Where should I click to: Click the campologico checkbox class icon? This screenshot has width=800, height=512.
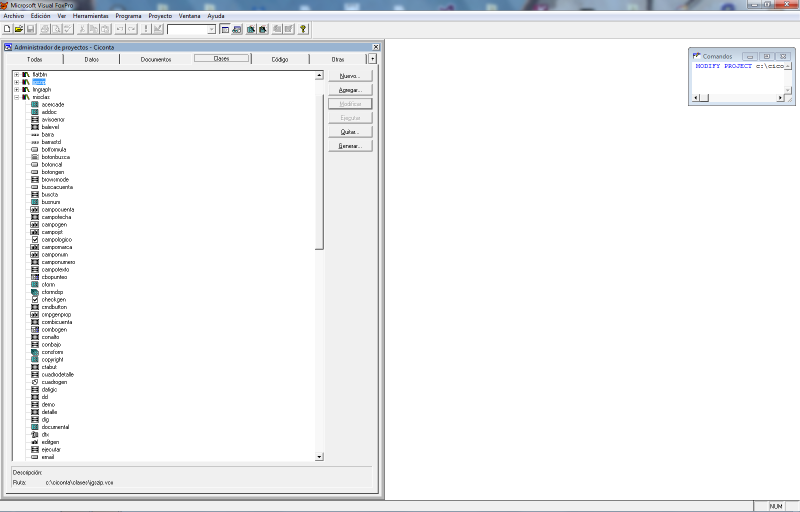[35, 239]
